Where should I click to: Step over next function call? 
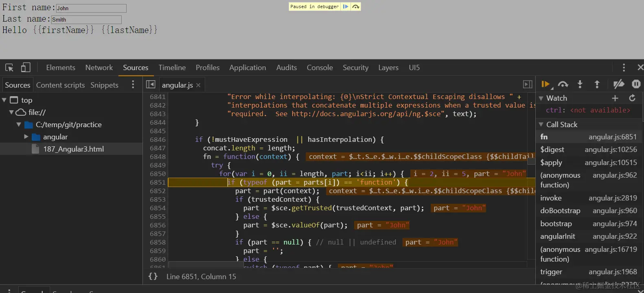[x=563, y=84]
